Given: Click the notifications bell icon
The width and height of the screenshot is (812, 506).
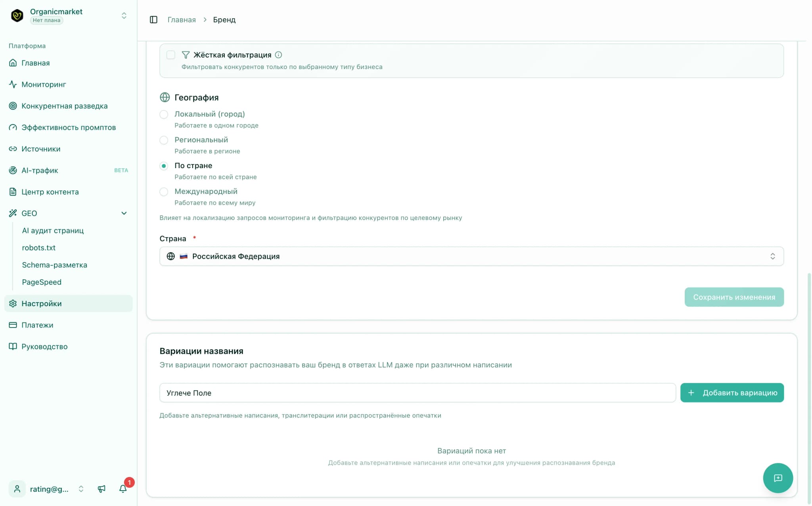Looking at the screenshot, I should tap(123, 489).
